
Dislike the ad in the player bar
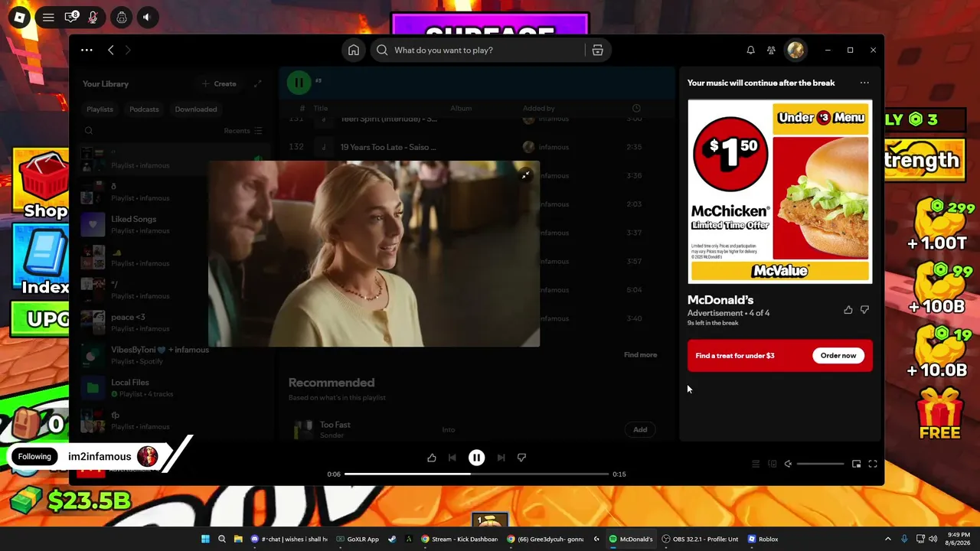click(x=521, y=458)
